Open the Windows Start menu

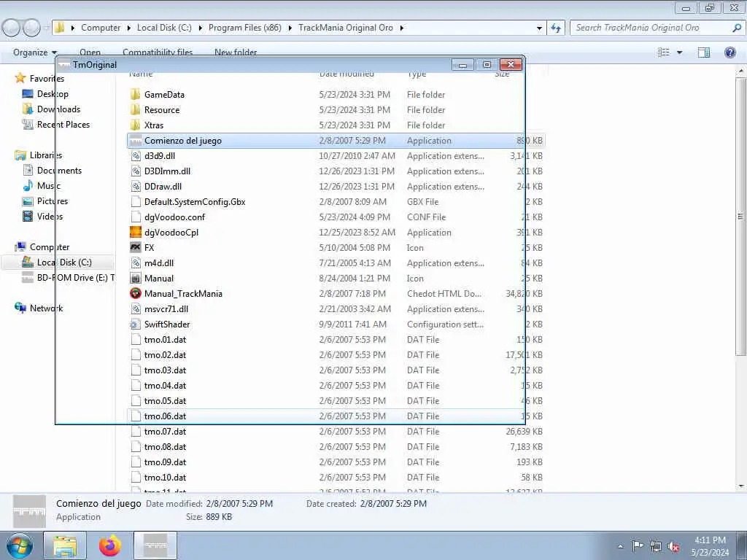click(20, 545)
